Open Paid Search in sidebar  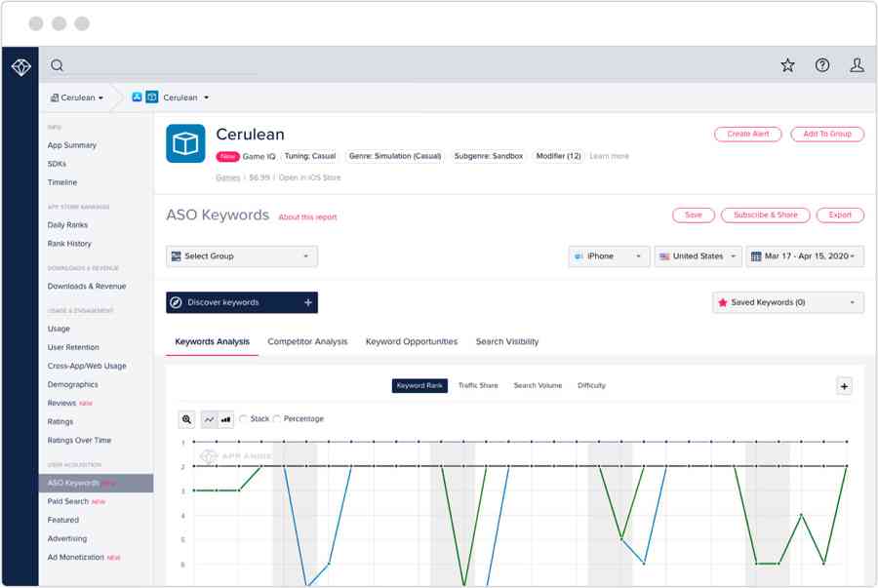pyautogui.click(x=67, y=502)
